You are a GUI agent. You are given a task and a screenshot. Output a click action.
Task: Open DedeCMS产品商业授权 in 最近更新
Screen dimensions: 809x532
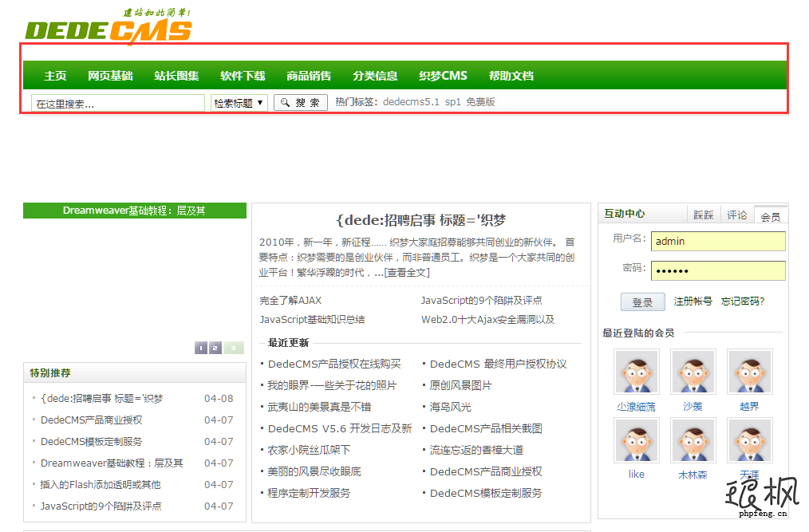[x=486, y=471]
